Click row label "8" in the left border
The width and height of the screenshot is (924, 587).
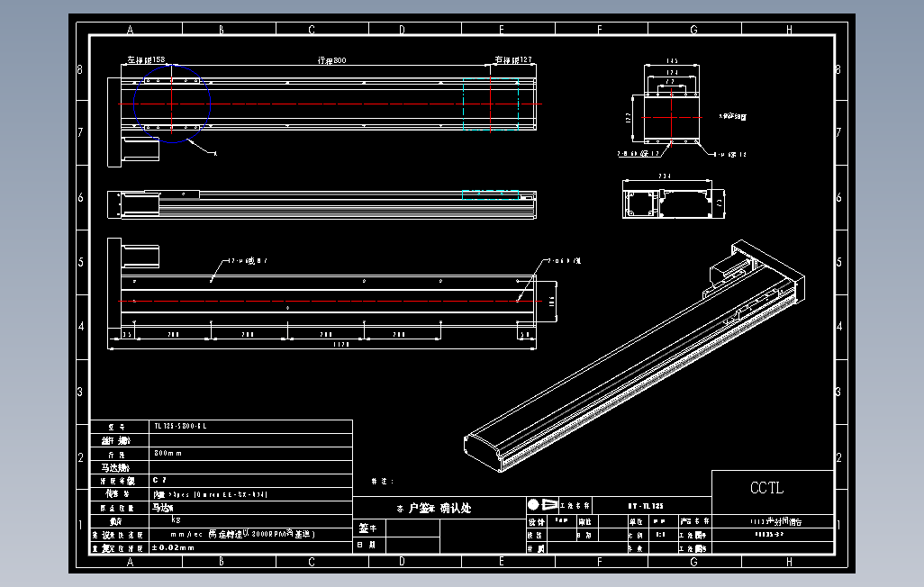(x=80, y=69)
